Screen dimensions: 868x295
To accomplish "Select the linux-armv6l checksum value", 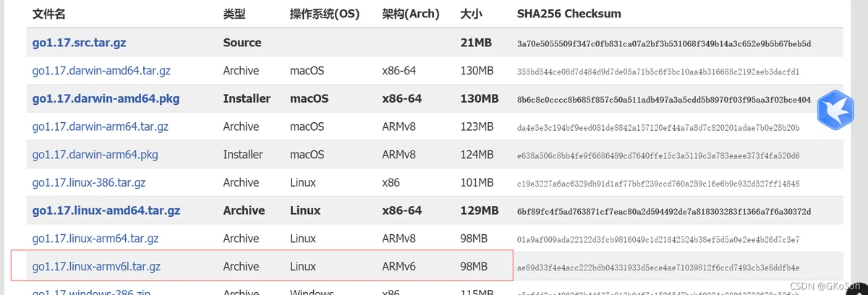I will pos(658,268).
